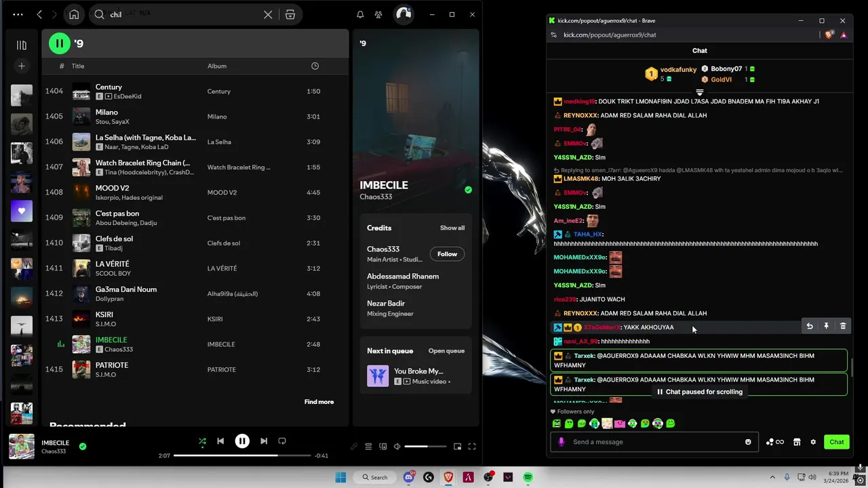Clear the Spotify search text
Viewport: 868px width, 488px height.
tap(268, 14)
